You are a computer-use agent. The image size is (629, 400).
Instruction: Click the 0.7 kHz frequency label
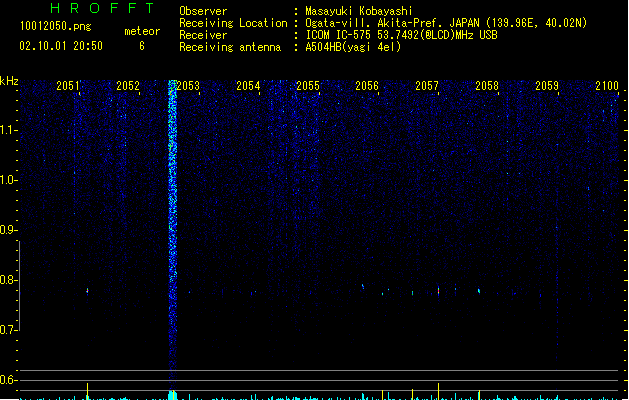point(8,330)
